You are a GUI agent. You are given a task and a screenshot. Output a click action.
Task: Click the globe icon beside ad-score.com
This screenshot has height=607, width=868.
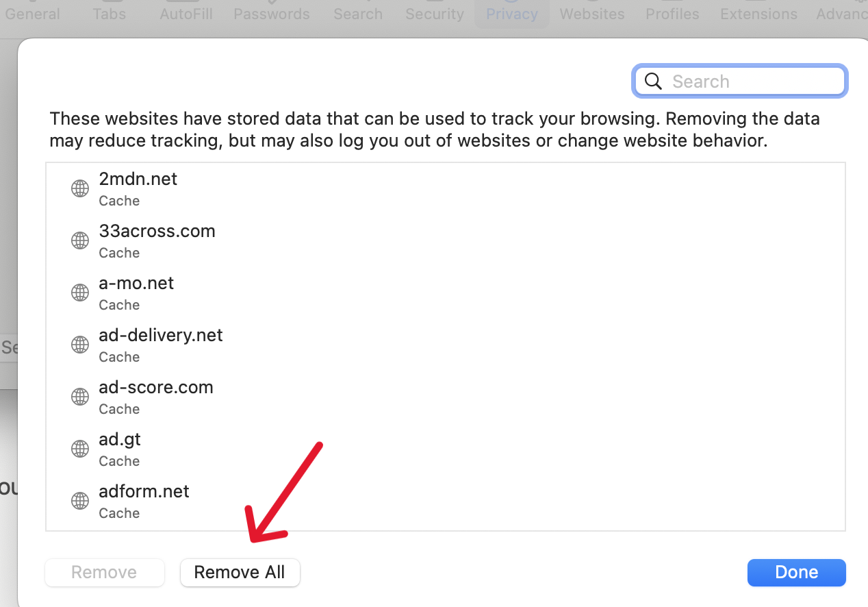(80, 397)
